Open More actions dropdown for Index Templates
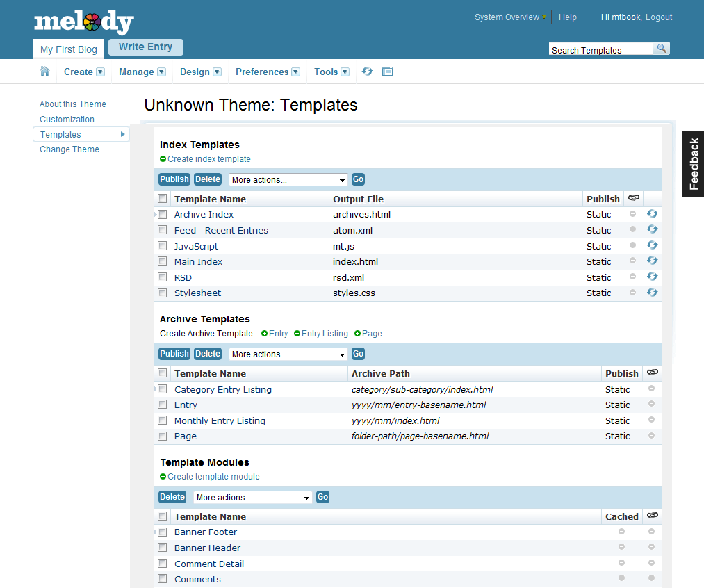This screenshot has height=588, width=704. [288, 179]
